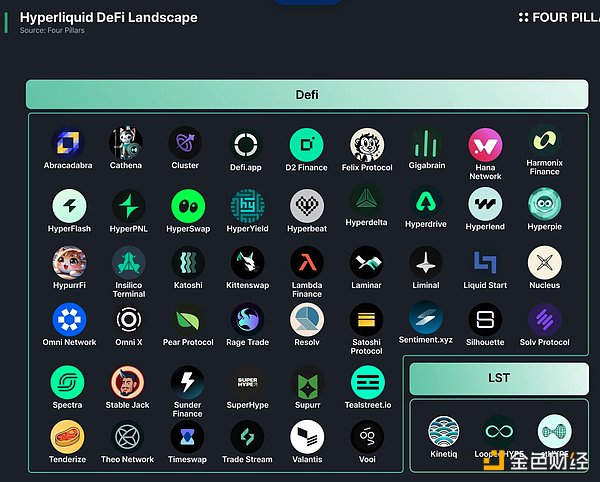Select the Gigabrain green bars icon
The width and height of the screenshot is (600, 482).
(x=427, y=144)
